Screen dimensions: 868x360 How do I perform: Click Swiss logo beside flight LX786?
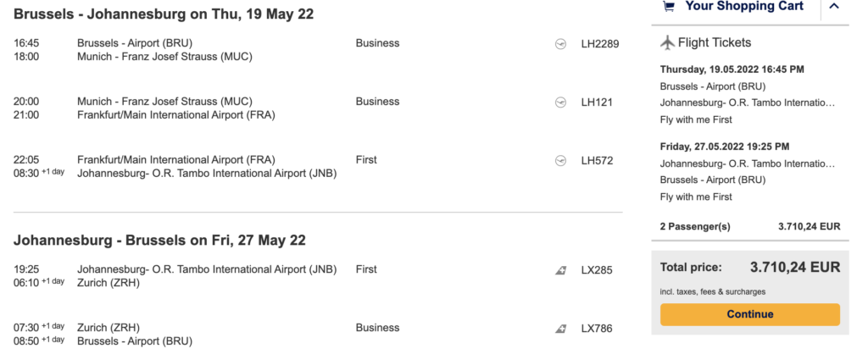point(560,329)
